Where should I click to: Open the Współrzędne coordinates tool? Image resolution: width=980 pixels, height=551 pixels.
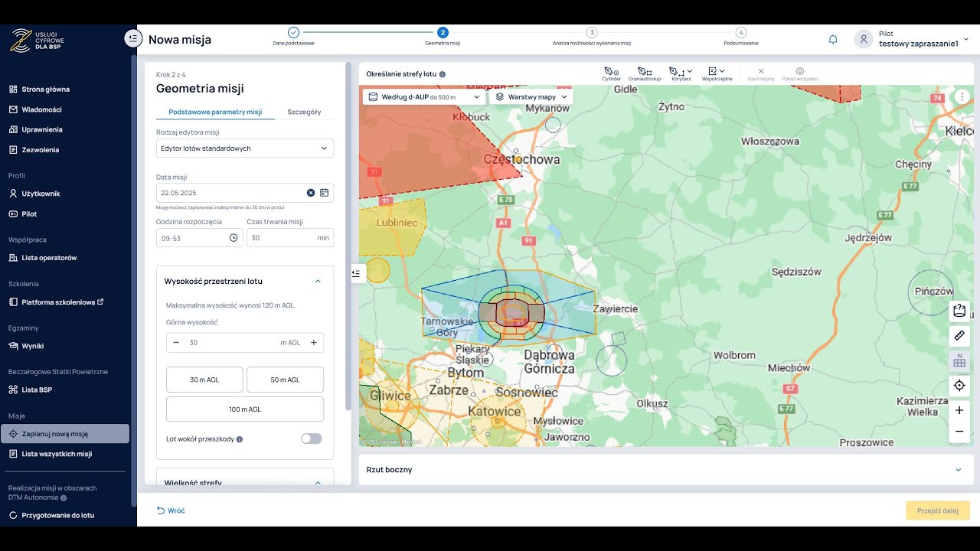click(x=717, y=74)
